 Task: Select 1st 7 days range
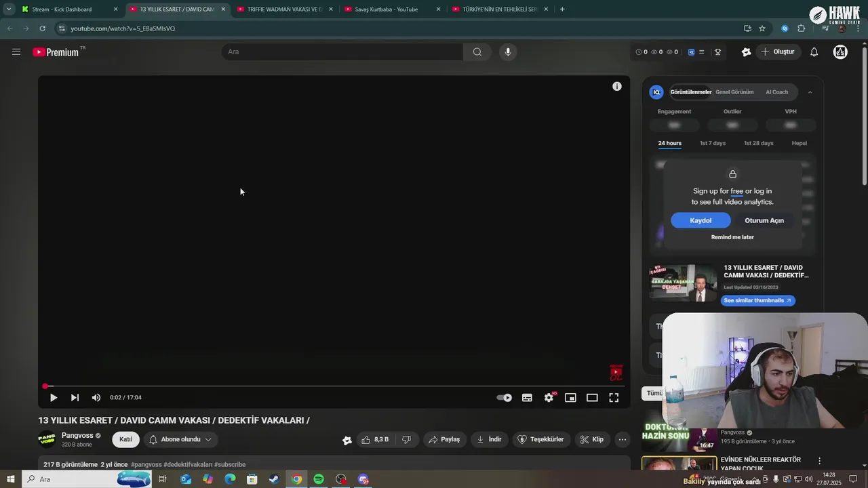pos(713,144)
